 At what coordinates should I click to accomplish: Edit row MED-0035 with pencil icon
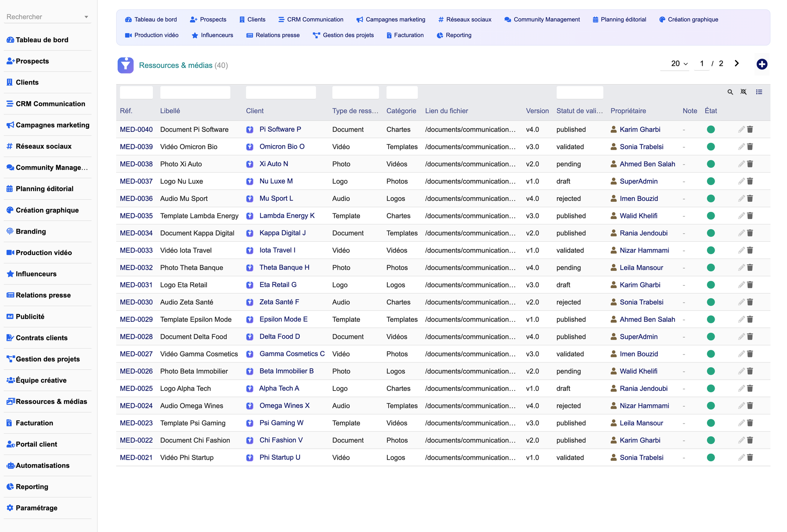(x=741, y=216)
